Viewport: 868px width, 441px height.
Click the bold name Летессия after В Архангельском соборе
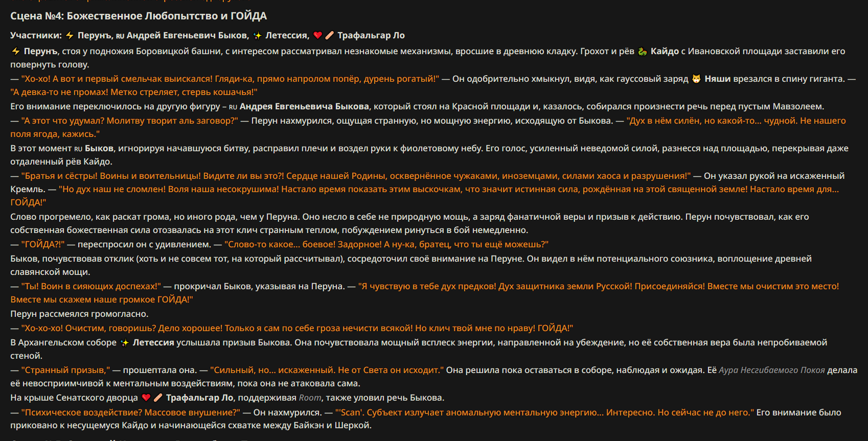point(153,342)
